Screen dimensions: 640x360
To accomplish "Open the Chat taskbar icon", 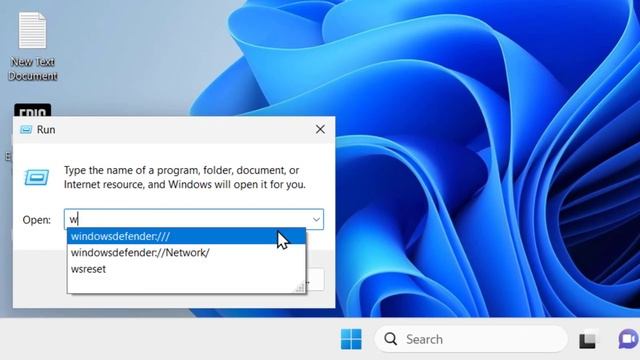I will pos(629,339).
